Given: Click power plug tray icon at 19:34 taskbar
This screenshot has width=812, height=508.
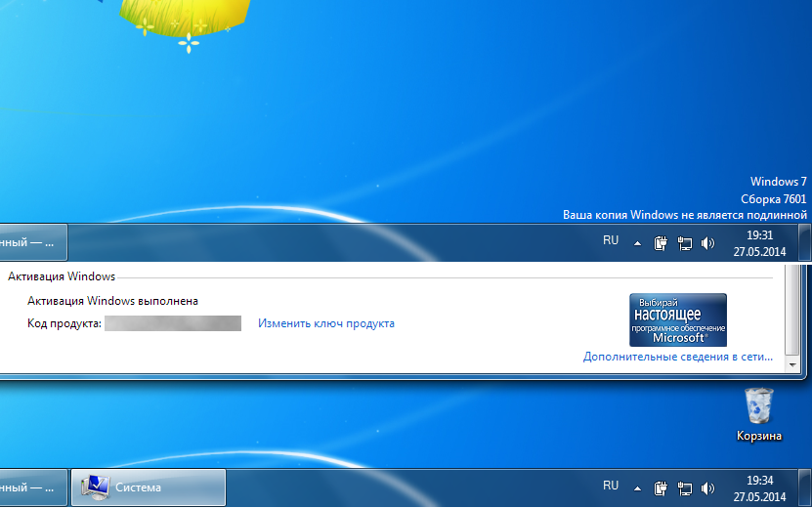Looking at the screenshot, I should point(661,488).
